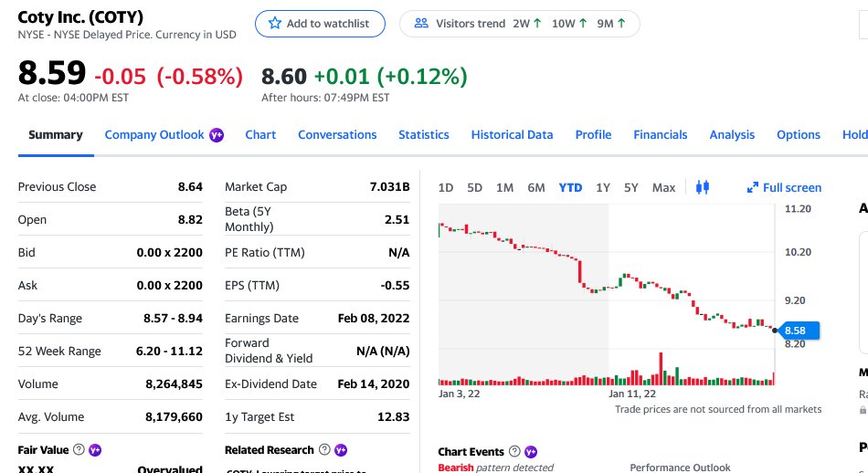The width and height of the screenshot is (868, 473).
Task: View the Historical Data tab
Action: click(x=512, y=135)
